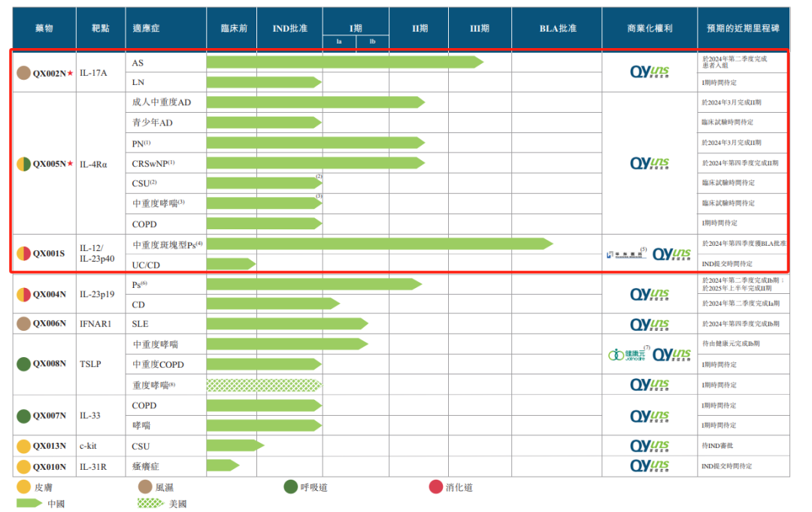Click the red star after QX002N

pos(70,73)
